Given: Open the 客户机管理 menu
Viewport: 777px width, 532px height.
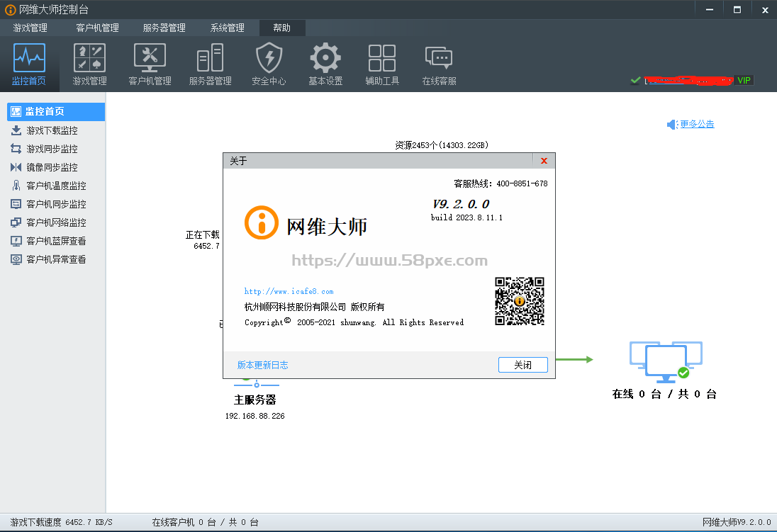Looking at the screenshot, I should click(x=98, y=28).
